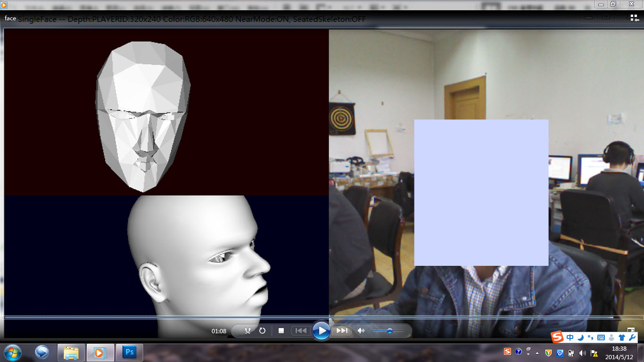The width and height of the screenshot is (644, 362).
Task: Click the 3D polygon face mask preview
Action: [143, 116]
